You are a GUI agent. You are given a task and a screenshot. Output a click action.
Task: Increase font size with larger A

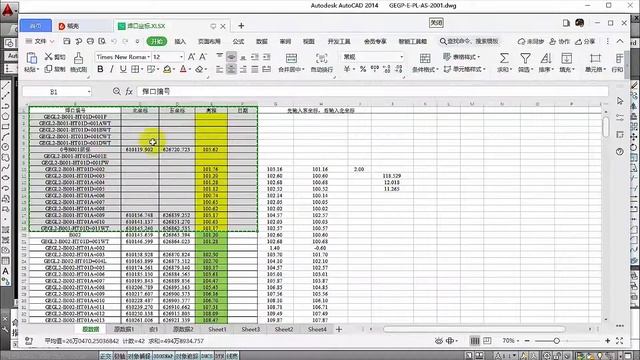(x=191, y=57)
